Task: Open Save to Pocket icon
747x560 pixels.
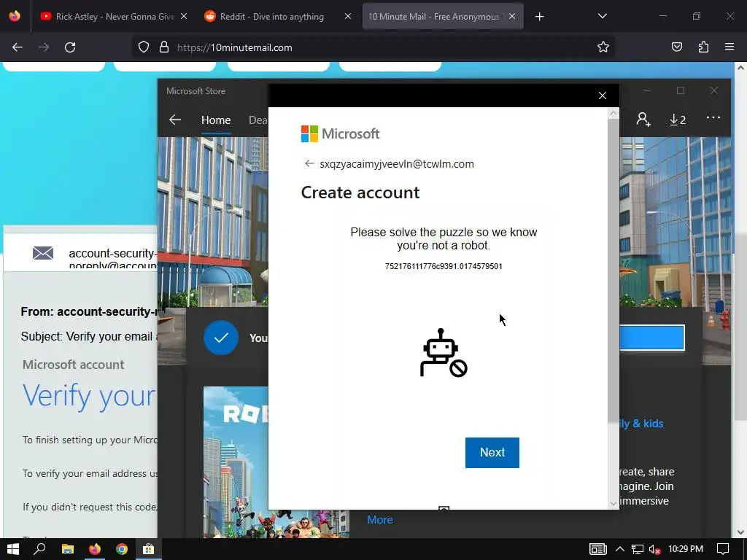Action: (x=676, y=47)
